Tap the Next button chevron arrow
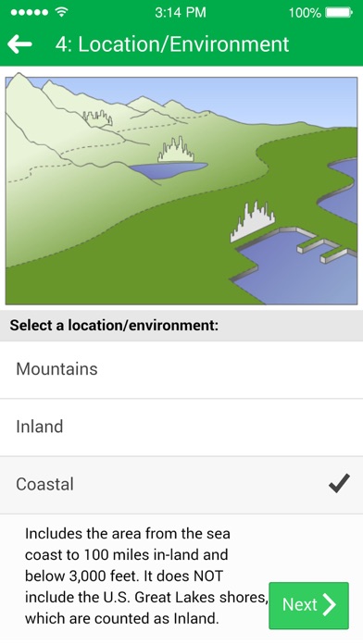The width and height of the screenshot is (363, 644). coord(330,604)
